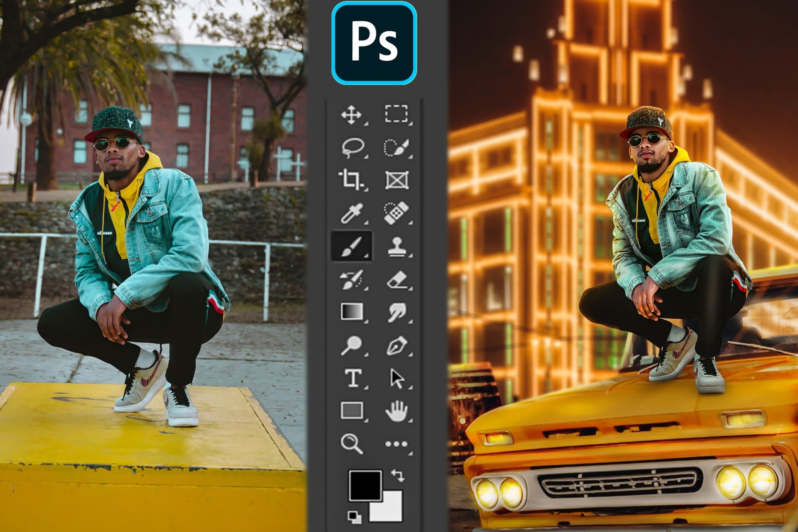
Task: Select the Frame tool
Action: (397, 180)
